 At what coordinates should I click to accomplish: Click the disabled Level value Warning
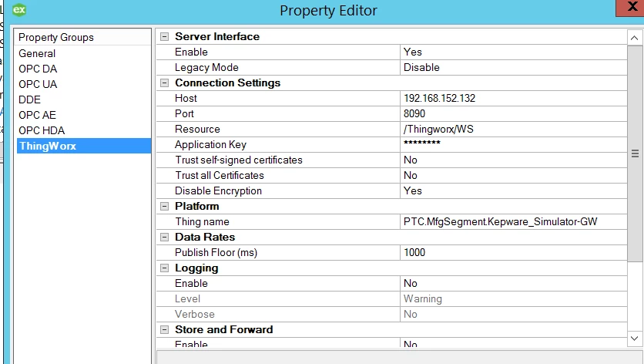513,299
